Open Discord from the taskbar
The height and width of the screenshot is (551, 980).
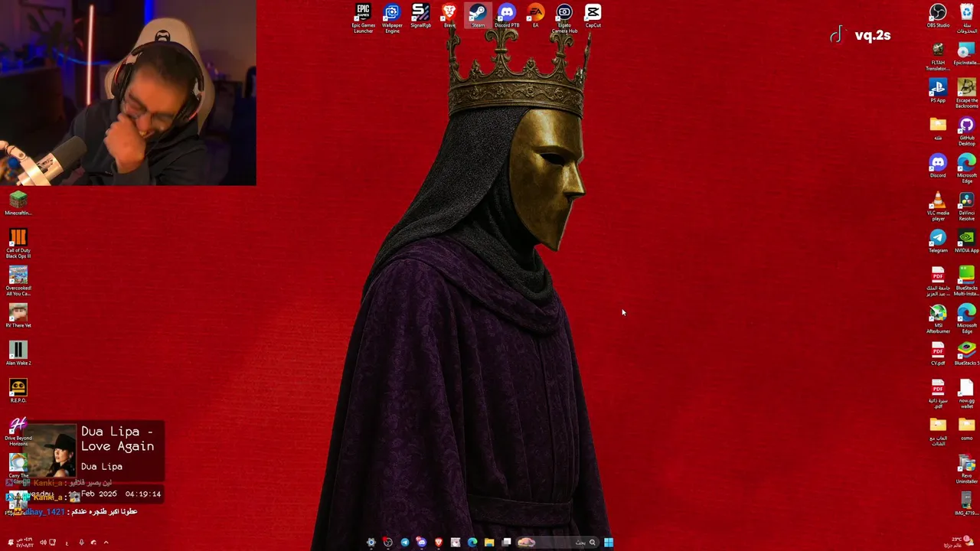pos(421,543)
